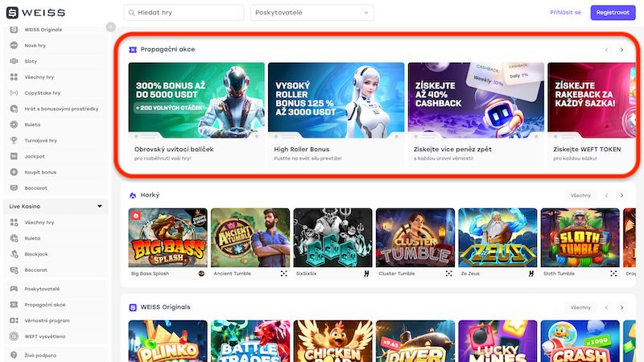The width and height of the screenshot is (644, 362).
Task: Click the Propagační akce section heading
Action: click(x=167, y=49)
